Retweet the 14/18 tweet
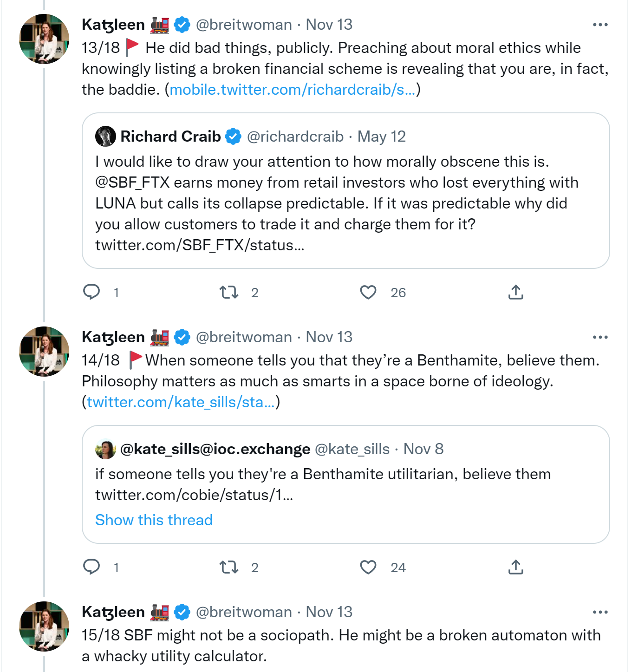Image resolution: width=638 pixels, height=672 pixels. point(229,567)
